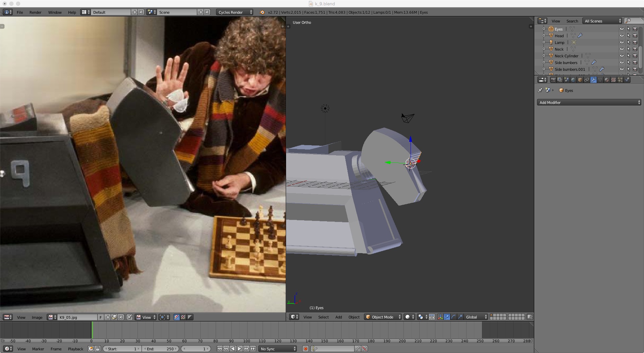Click the End frame field

(160, 349)
